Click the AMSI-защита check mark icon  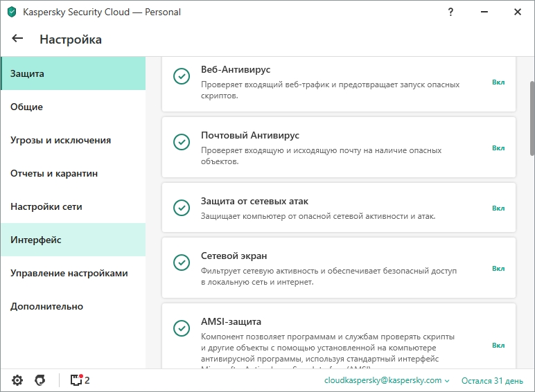(182, 328)
